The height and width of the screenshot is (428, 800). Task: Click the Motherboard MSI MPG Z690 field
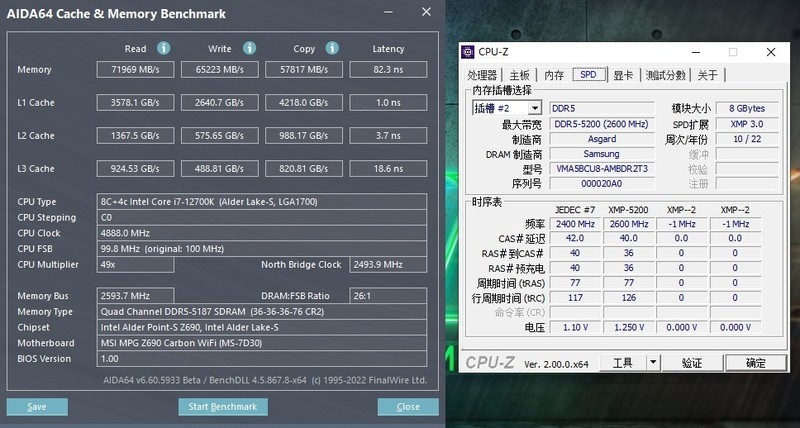(262, 343)
